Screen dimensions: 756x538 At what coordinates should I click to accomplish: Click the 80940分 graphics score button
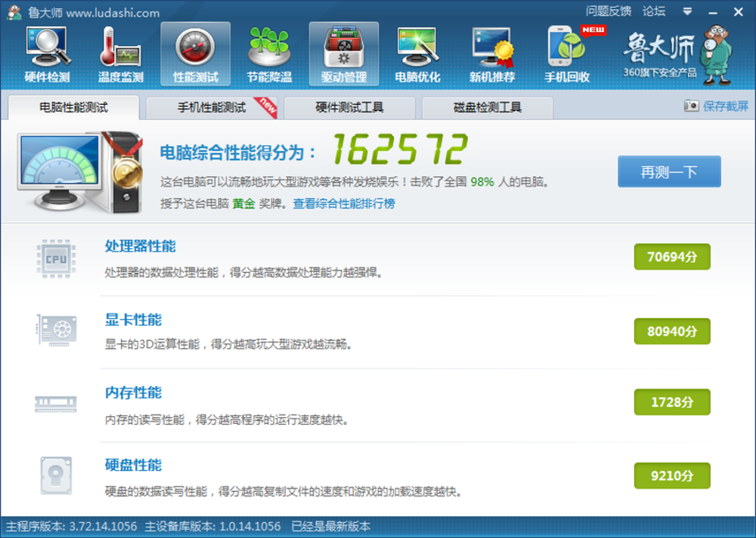point(672,331)
